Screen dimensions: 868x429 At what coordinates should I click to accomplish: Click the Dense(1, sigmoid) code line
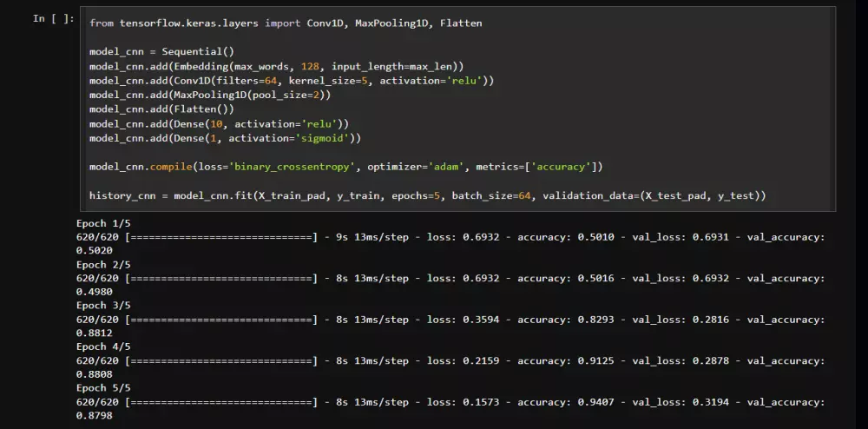coord(225,137)
